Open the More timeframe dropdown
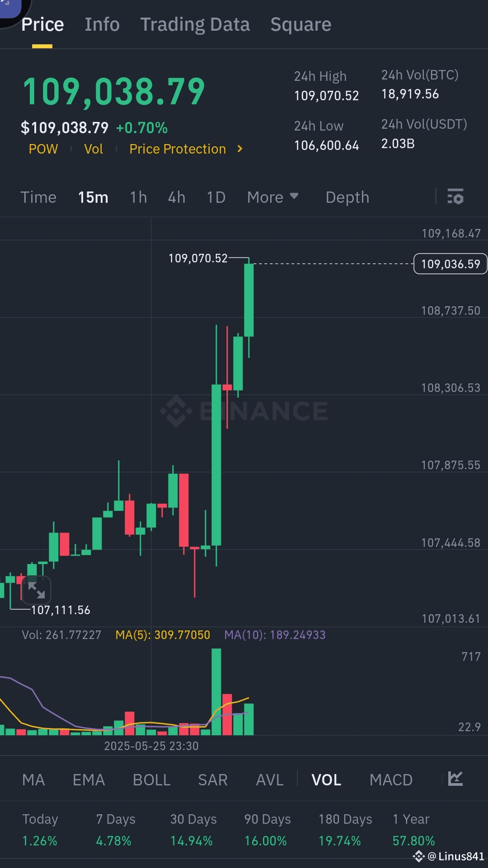This screenshot has height=868, width=488. coord(272,197)
